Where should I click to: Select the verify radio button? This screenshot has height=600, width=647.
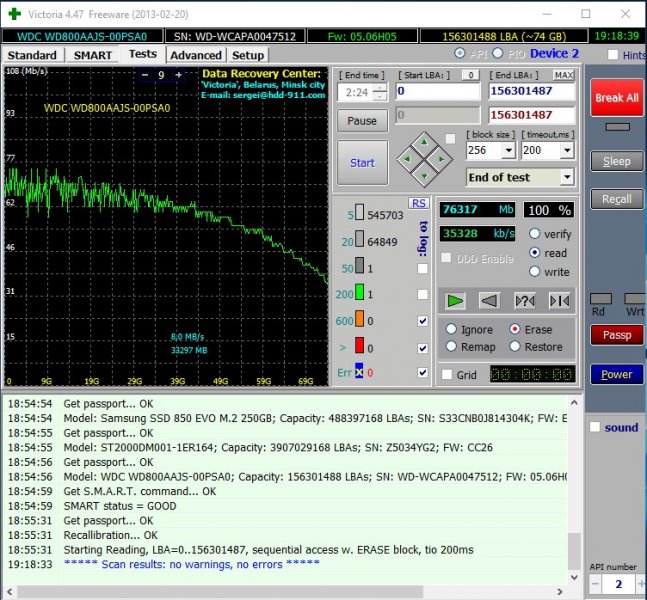point(535,234)
